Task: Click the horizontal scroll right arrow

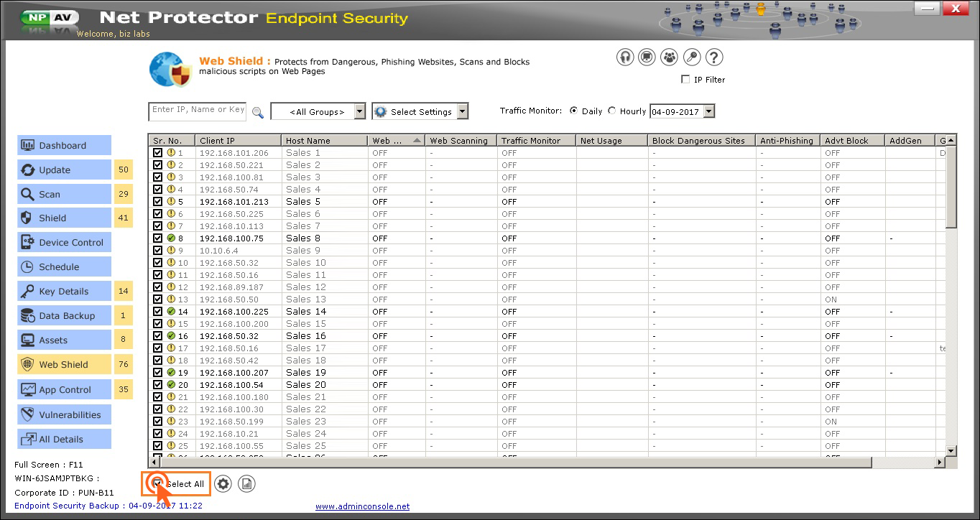Action: click(x=941, y=463)
